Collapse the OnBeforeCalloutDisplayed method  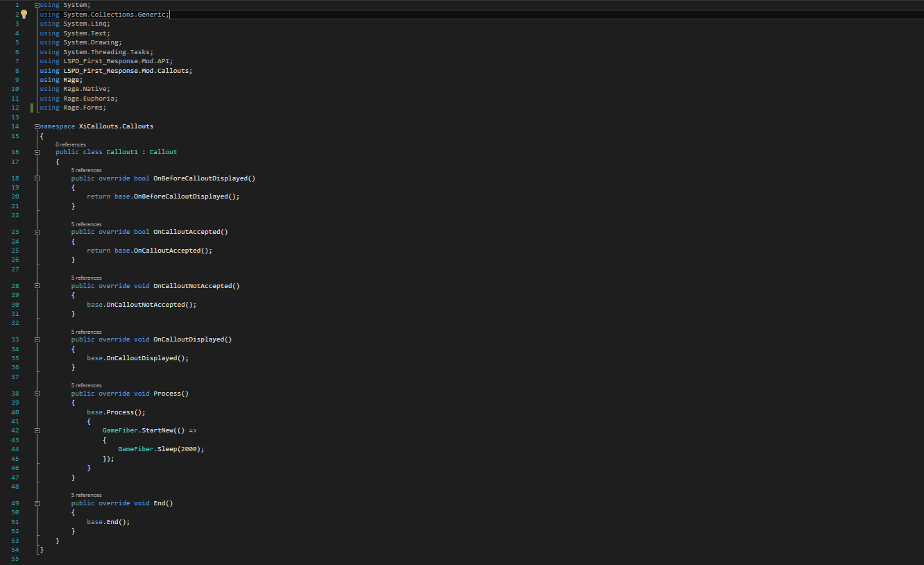pyautogui.click(x=37, y=178)
